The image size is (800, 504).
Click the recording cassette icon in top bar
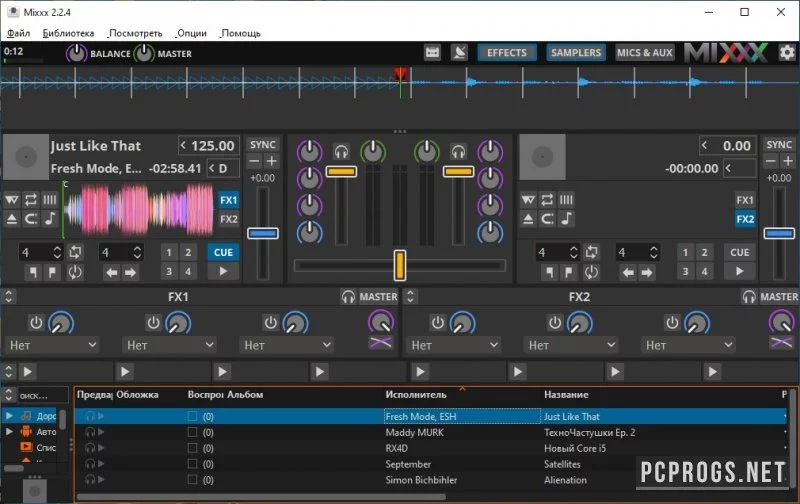[x=432, y=53]
